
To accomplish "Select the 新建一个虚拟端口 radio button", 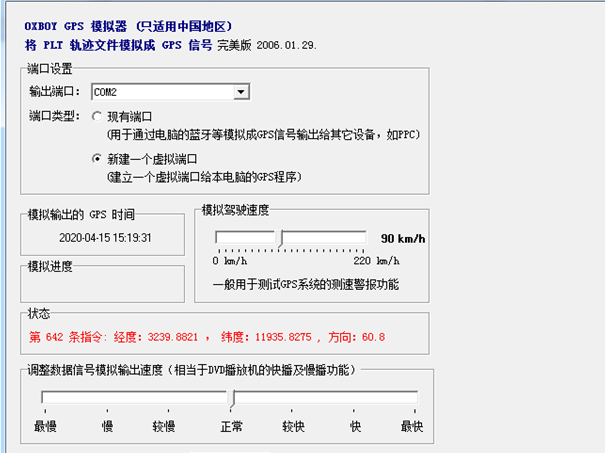I will click(x=97, y=159).
